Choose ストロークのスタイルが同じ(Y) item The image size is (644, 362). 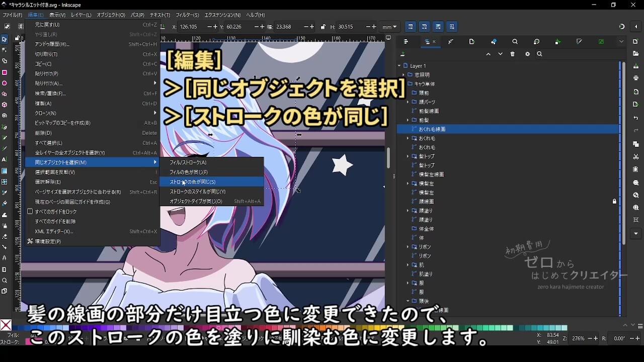(211, 192)
